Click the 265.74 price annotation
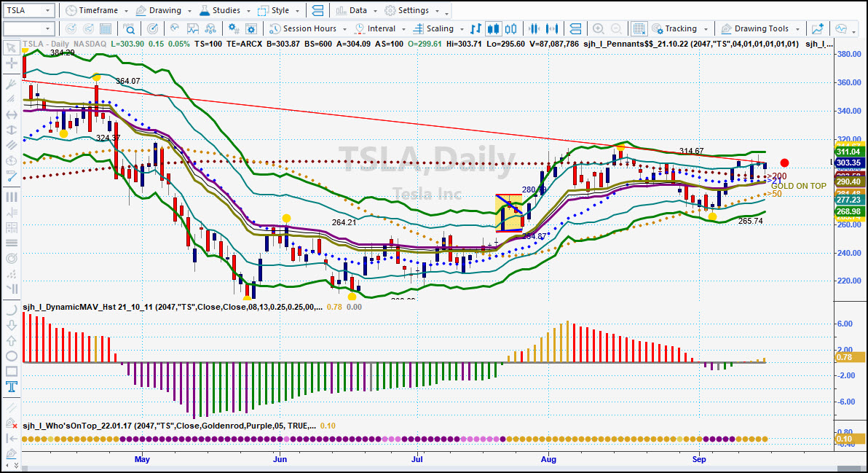Screen dimensions: 868x473 coord(750,221)
